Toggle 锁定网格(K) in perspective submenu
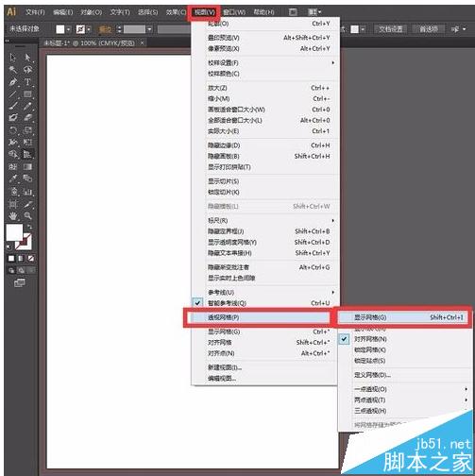Screen dimensions: 475x476 [x=404, y=349]
